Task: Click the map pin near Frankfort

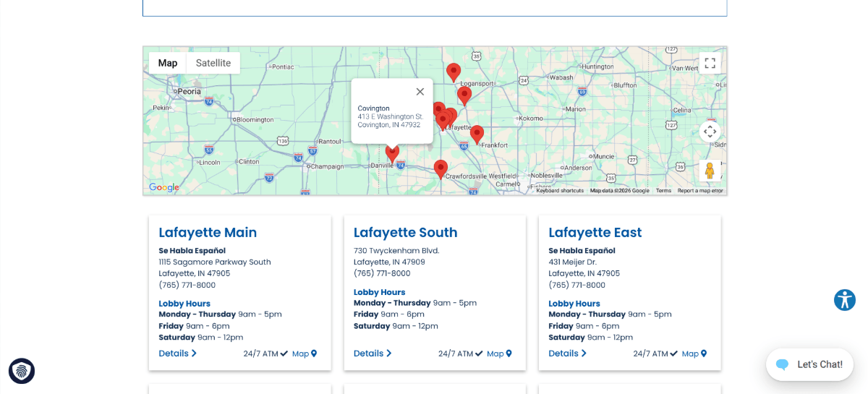Action: 477,134
